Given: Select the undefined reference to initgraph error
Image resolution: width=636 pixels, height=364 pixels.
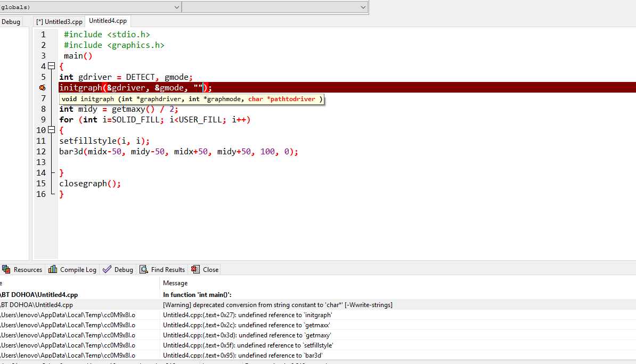Looking at the screenshot, I should click(247, 315).
